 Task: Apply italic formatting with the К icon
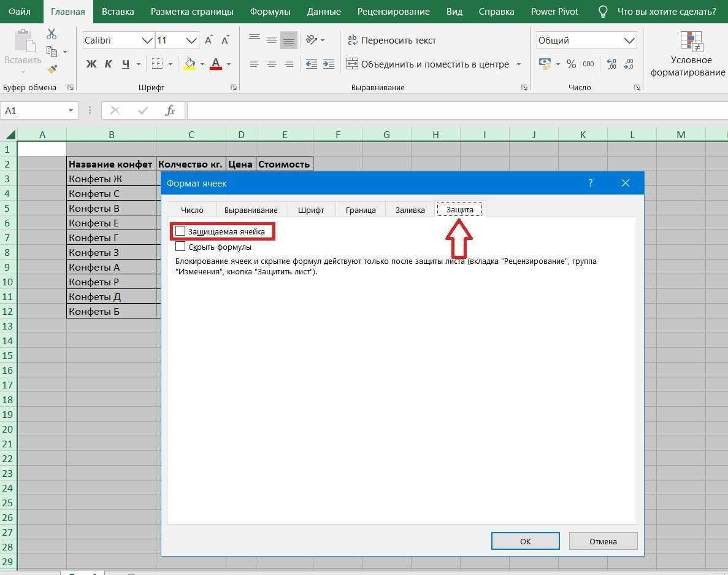(109, 63)
